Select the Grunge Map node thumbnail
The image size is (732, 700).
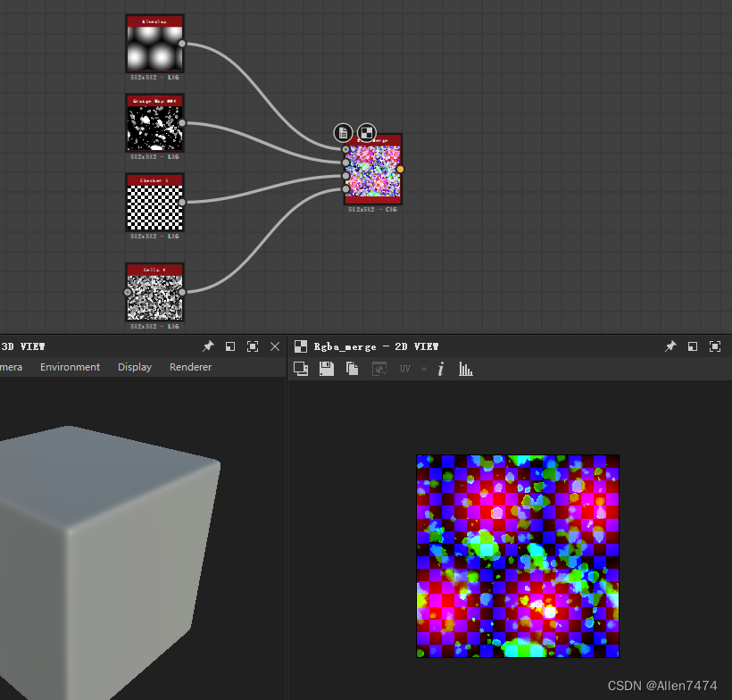(x=155, y=128)
